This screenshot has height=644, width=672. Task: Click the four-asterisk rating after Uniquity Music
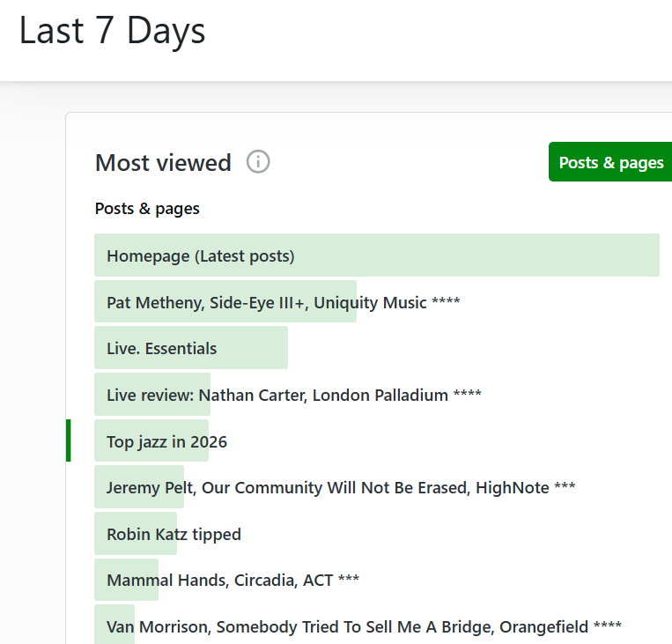point(446,304)
